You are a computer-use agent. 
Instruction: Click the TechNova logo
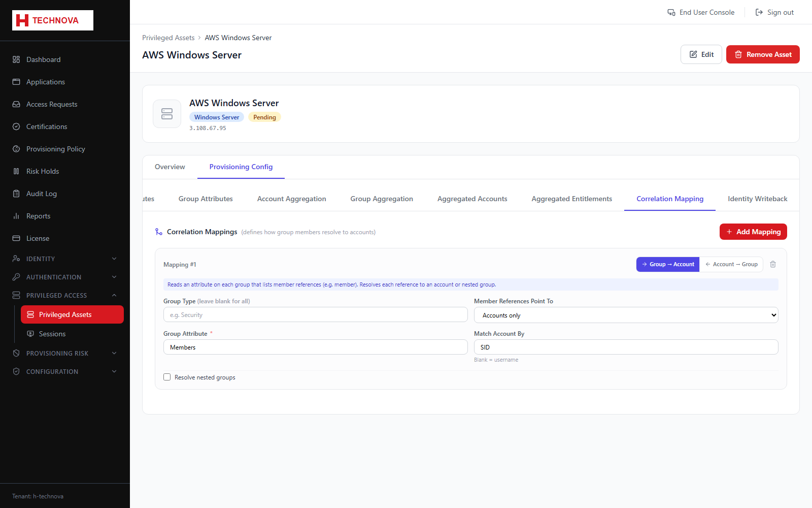53,20
